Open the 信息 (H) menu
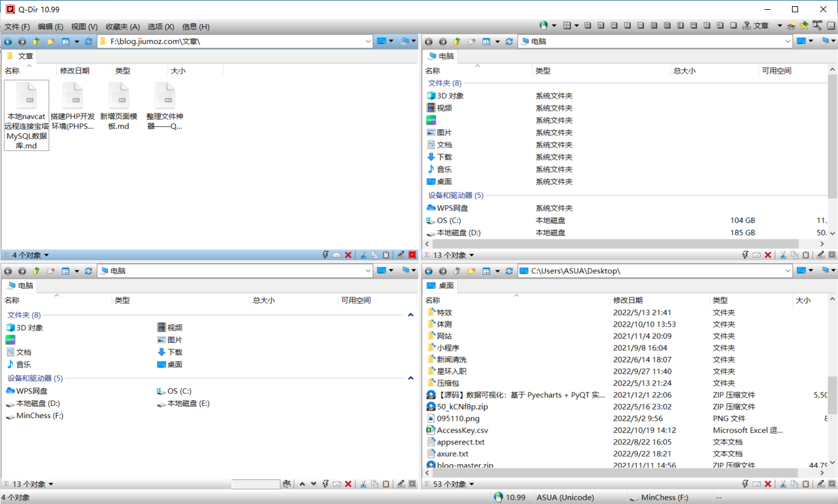Image resolution: width=838 pixels, height=504 pixels. (x=196, y=27)
